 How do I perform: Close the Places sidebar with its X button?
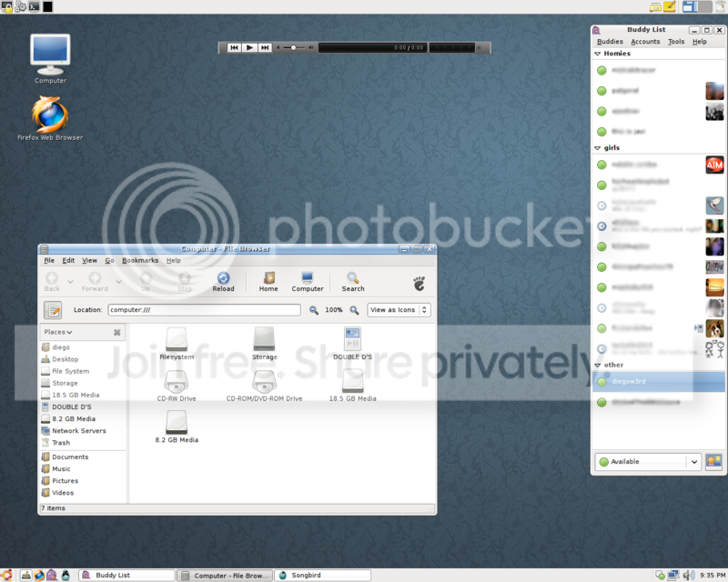[x=116, y=332]
